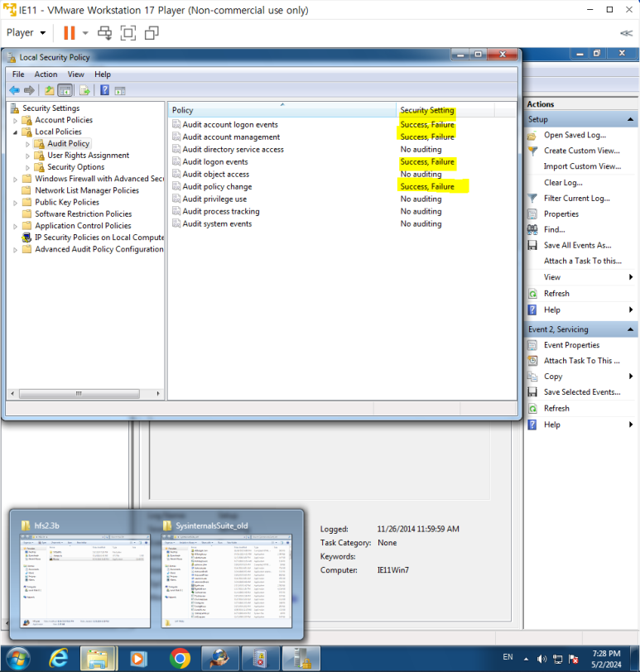The height and width of the screenshot is (672, 640).
Task: Click the Action Center flag tray icon
Action: pyautogui.click(x=574, y=659)
